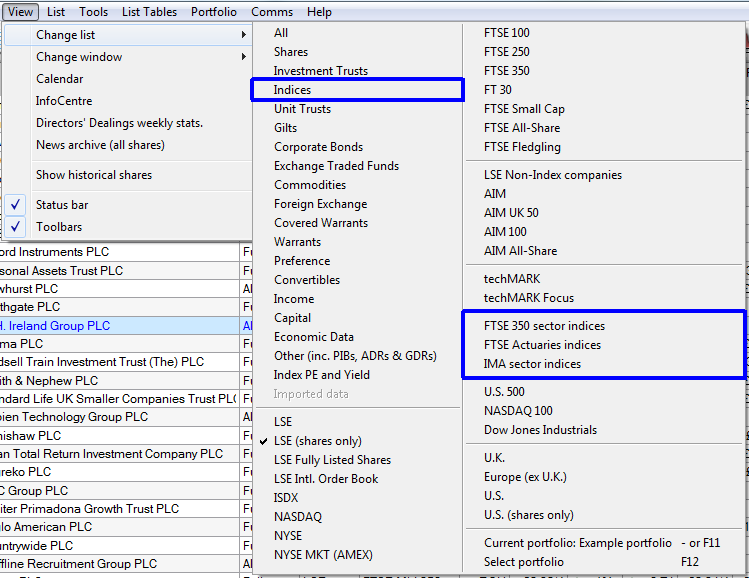The height and width of the screenshot is (578, 749).
Task: Select Exchange Traded Funds list
Action: click(336, 166)
